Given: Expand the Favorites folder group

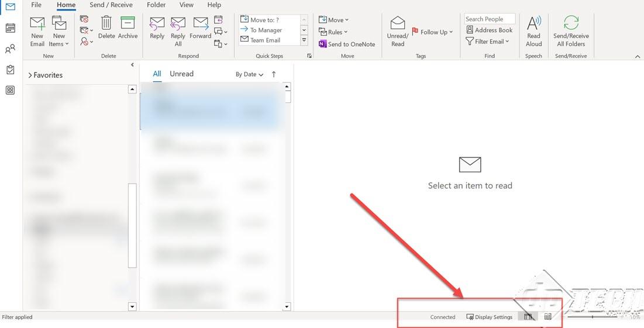Looking at the screenshot, I should coord(45,75).
